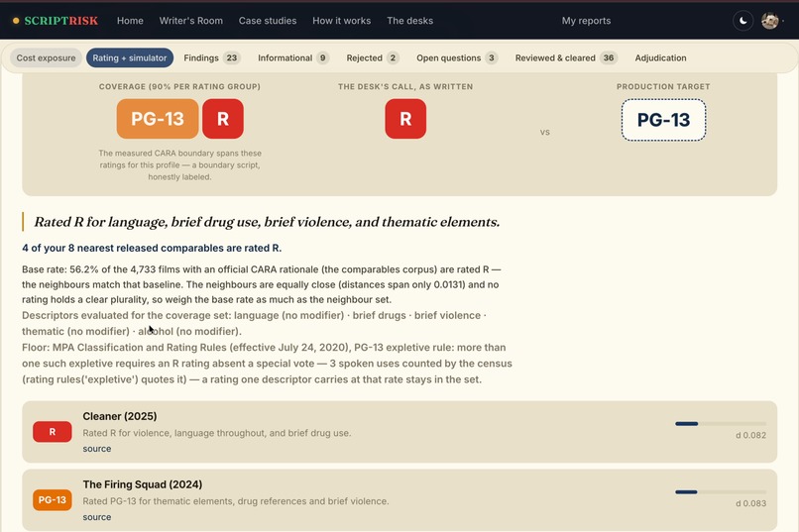The height and width of the screenshot is (532, 799).
Task: Select the Cleaner (2025) title
Action: (x=120, y=416)
